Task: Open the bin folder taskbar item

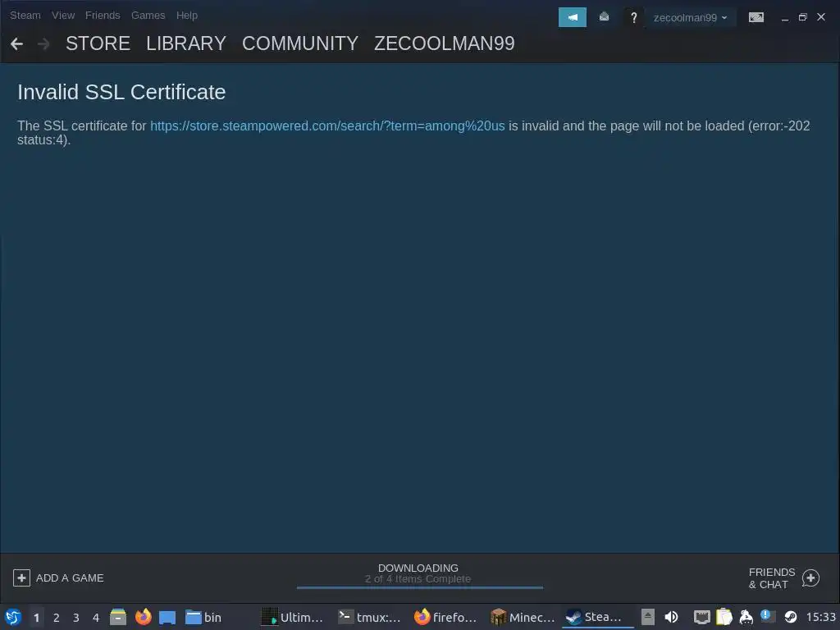Action: pyautogui.click(x=203, y=617)
